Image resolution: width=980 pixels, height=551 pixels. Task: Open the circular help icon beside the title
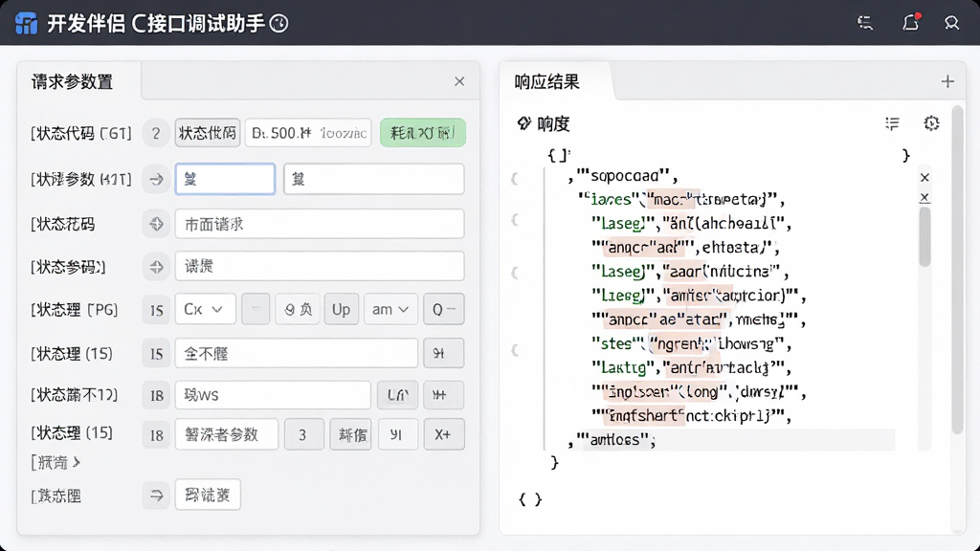278,24
